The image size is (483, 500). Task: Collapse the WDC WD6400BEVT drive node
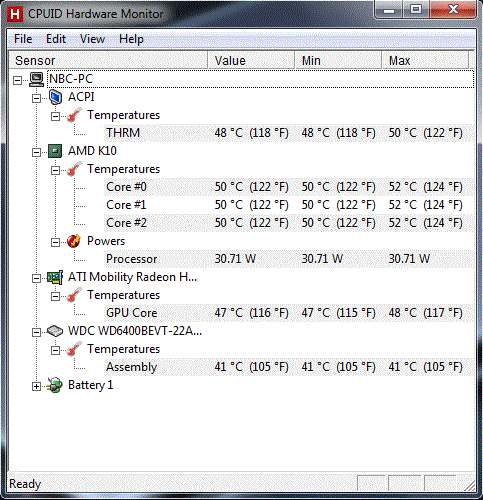pyautogui.click(x=36, y=332)
